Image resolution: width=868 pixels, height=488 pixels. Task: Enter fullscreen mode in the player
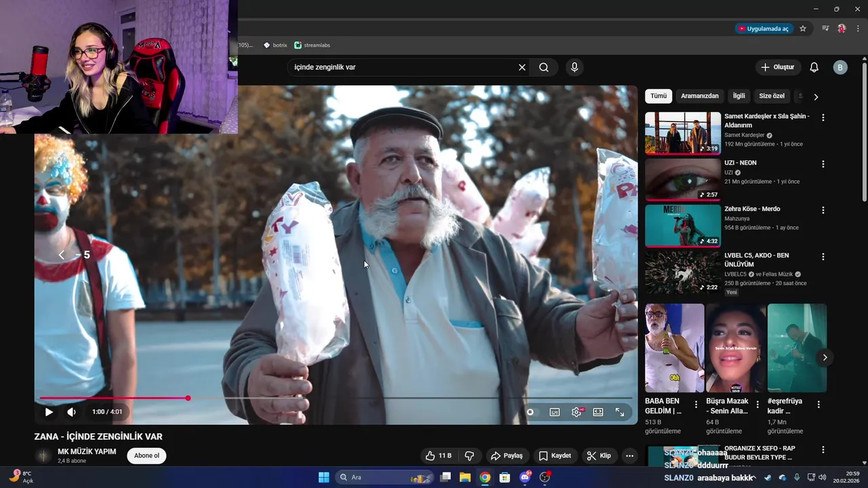[620, 412]
